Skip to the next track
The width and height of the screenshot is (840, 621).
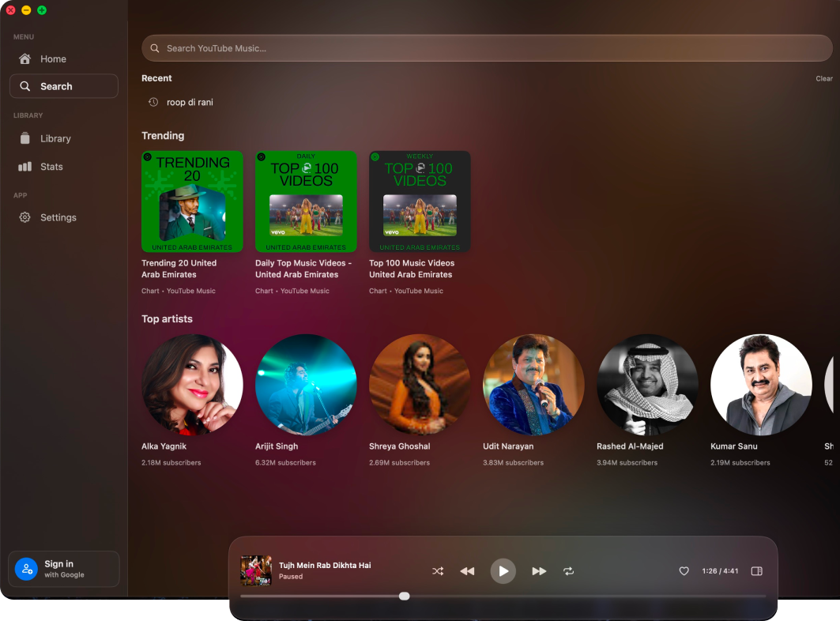point(539,571)
